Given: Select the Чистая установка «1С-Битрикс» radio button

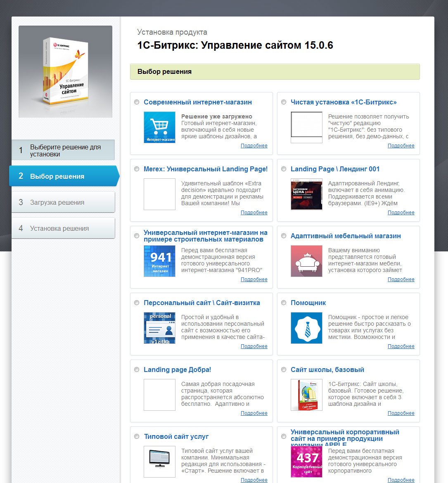Looking at the screenshot, I should (284, 102).
